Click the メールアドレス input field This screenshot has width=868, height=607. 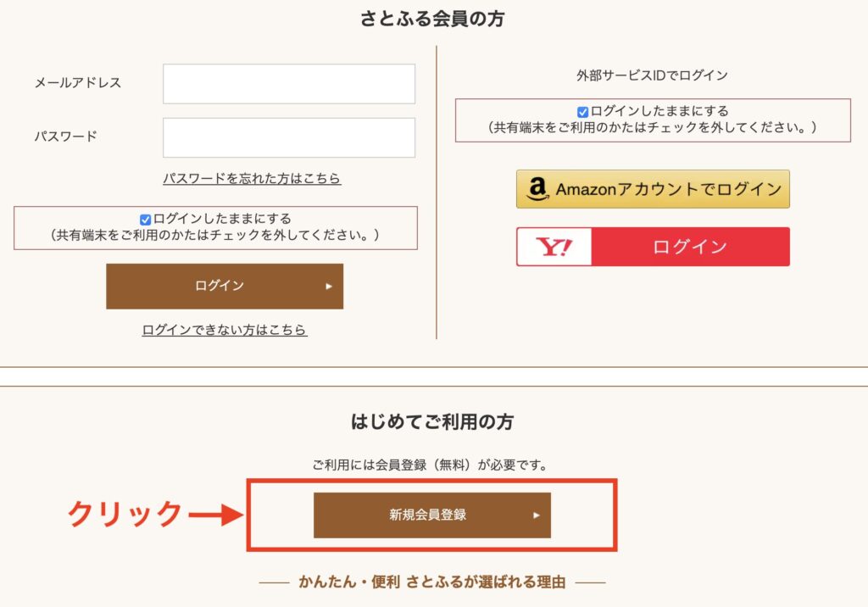tap(289, 84)
